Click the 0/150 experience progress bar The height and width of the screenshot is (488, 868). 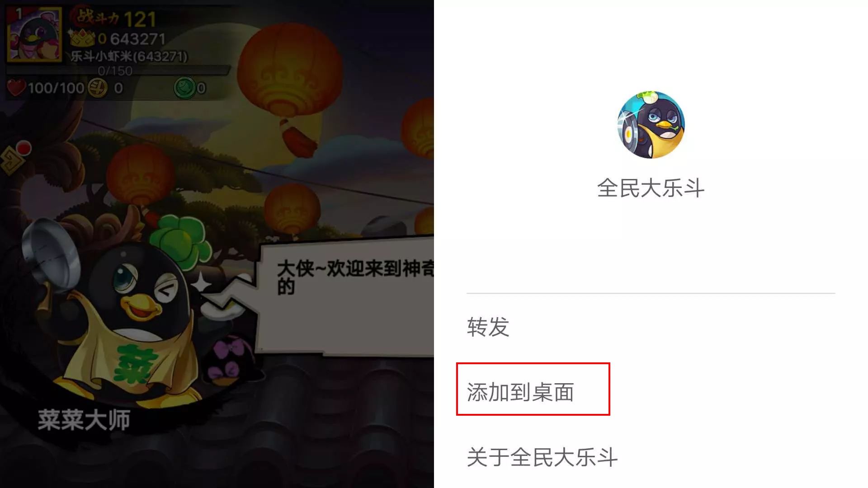(x=118, y=71)
